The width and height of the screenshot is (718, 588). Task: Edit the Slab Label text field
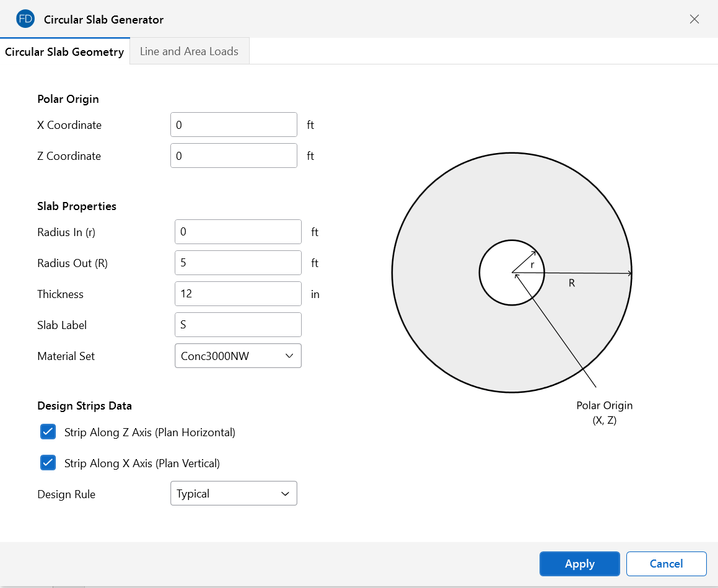pyautogui.click(x=238, y=325)
